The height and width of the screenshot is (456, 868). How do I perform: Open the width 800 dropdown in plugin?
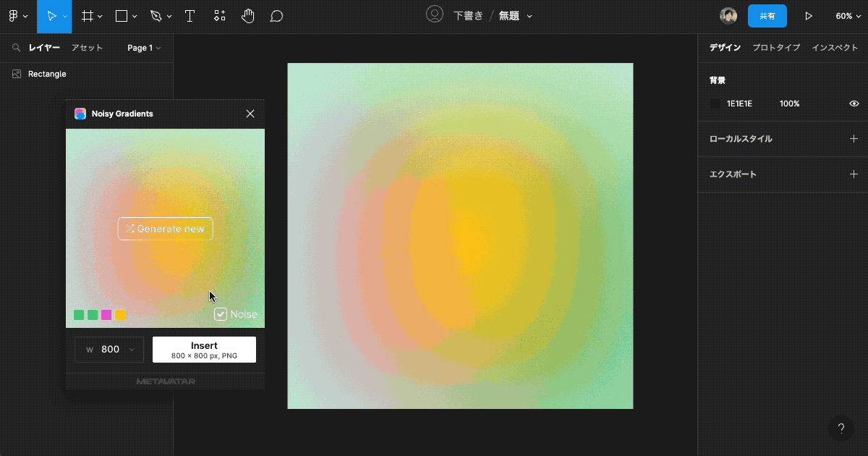pos(109,349)
